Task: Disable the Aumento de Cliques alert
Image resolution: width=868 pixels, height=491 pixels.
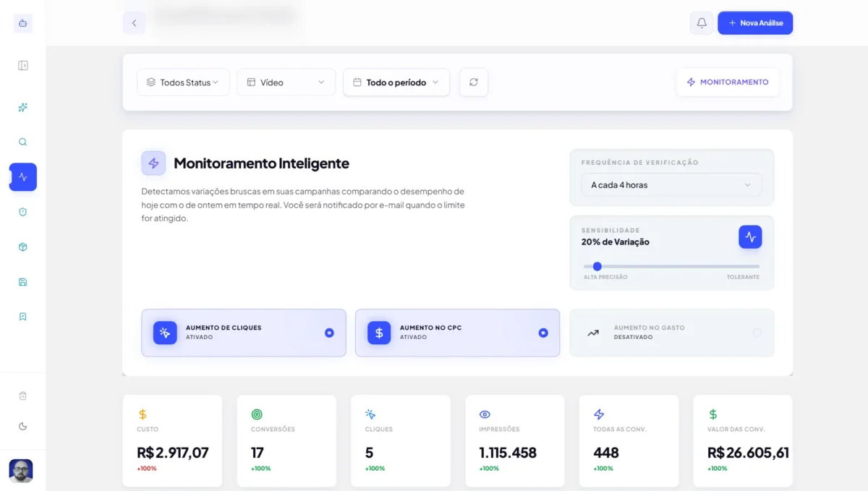Action: click(x=329, y=333)
